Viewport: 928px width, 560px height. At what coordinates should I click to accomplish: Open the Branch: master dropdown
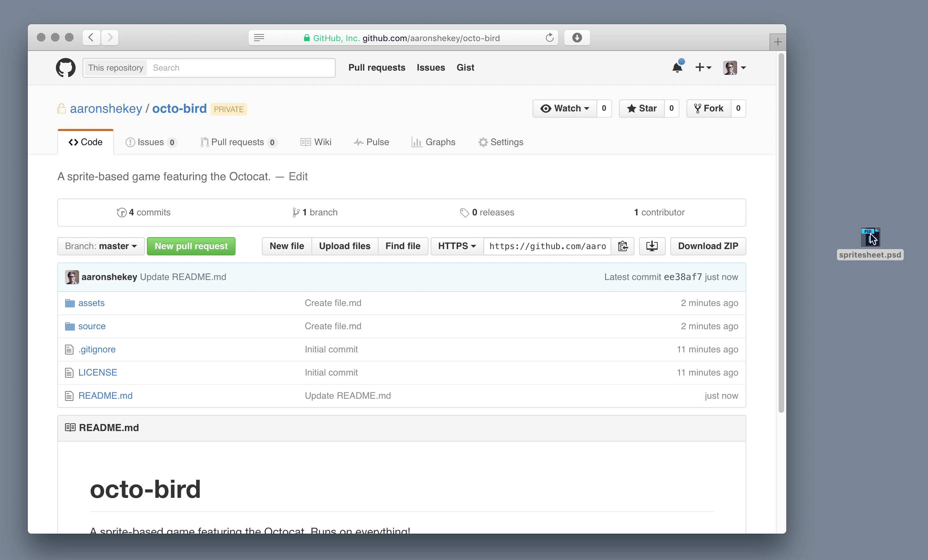[100, 246]
